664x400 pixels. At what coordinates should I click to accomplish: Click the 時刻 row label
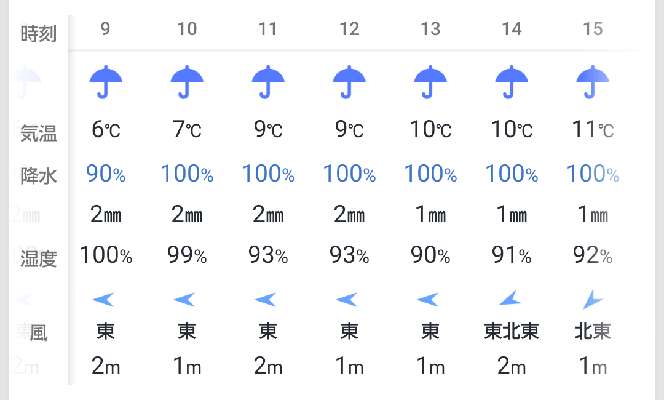39,33
